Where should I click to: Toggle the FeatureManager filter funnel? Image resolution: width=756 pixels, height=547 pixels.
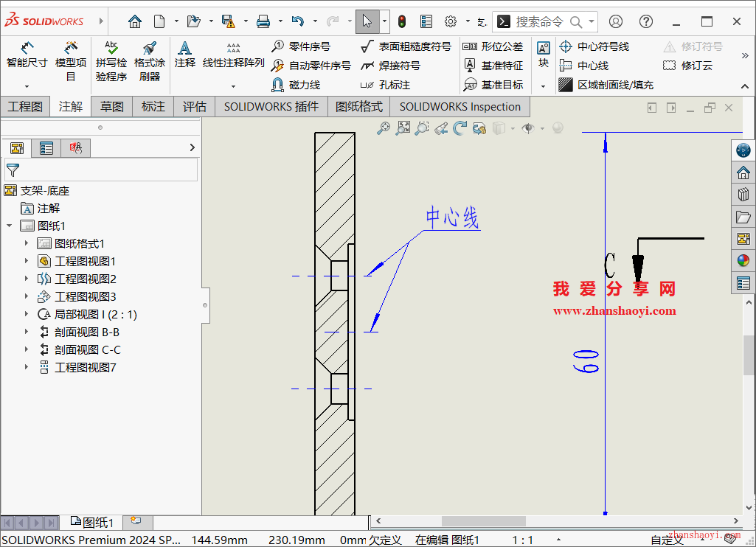13,170
